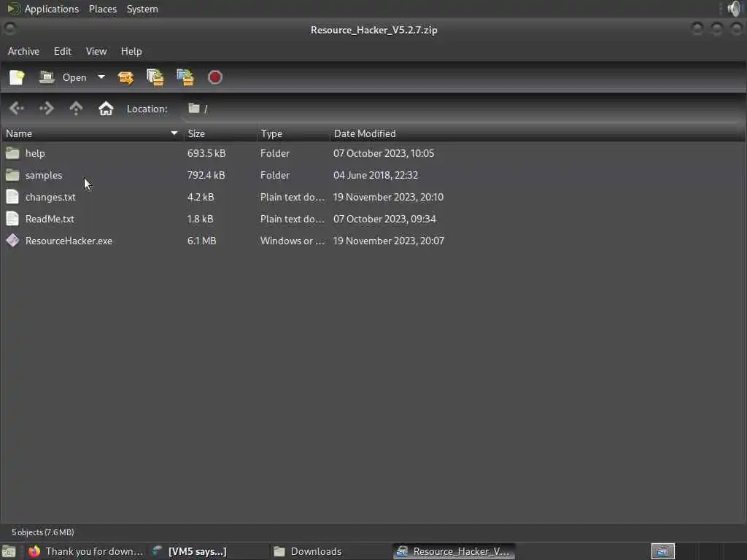Click the ResourceHacker.exe executable icon

[x=12, y=241]
